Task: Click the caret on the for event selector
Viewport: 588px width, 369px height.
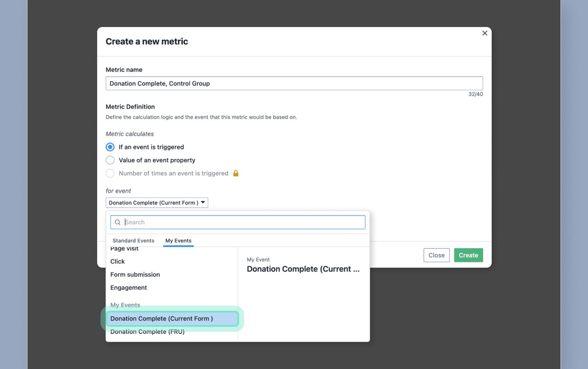Action: coord(203,202)
